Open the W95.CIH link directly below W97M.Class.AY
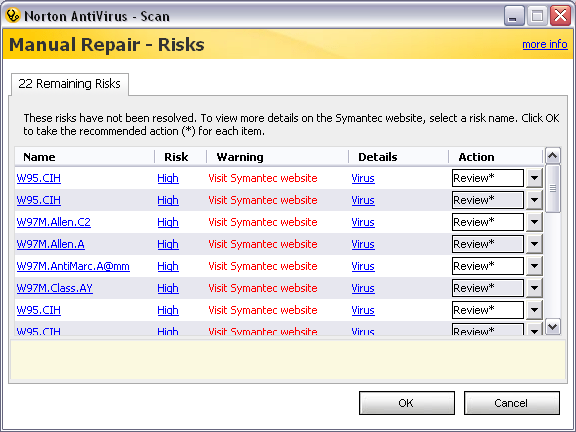Image resolution: width=576 pixels, height=432 pixels. [39, 310]
